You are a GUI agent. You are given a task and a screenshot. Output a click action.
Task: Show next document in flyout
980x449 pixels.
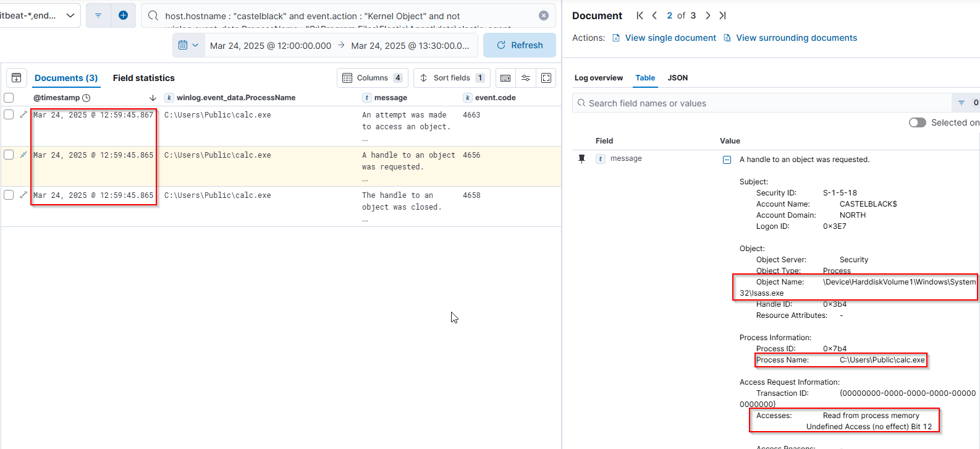tap(708, 15)
